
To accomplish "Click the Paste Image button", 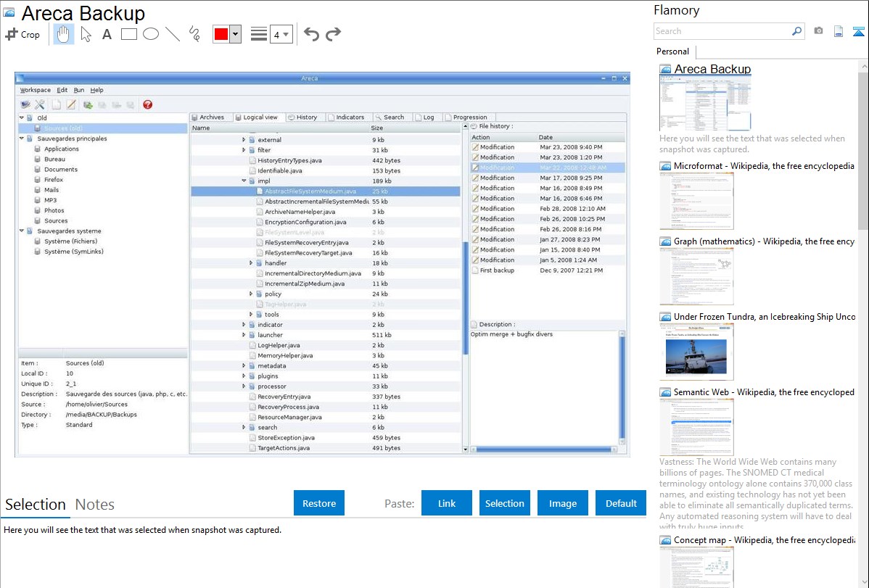I will pos(562,503).
